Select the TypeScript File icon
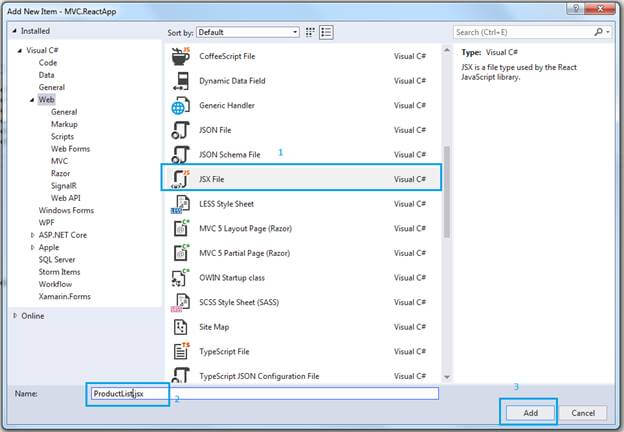 (181, 351)
